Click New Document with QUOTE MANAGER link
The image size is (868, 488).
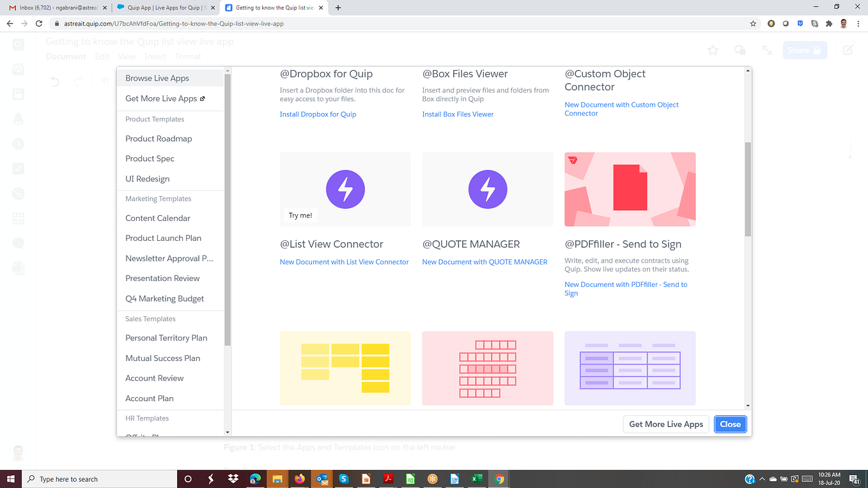484,262
